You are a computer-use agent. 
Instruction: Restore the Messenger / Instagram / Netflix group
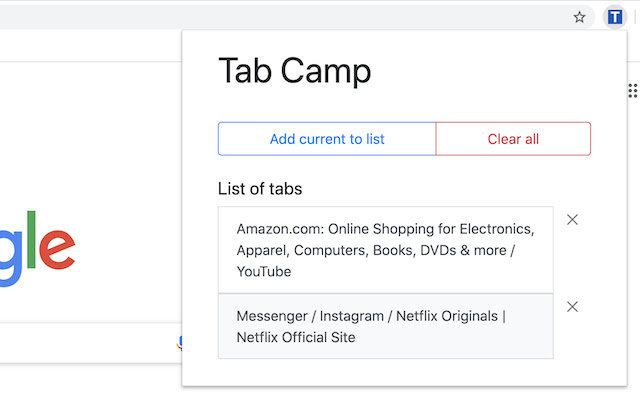pos(385,326)
